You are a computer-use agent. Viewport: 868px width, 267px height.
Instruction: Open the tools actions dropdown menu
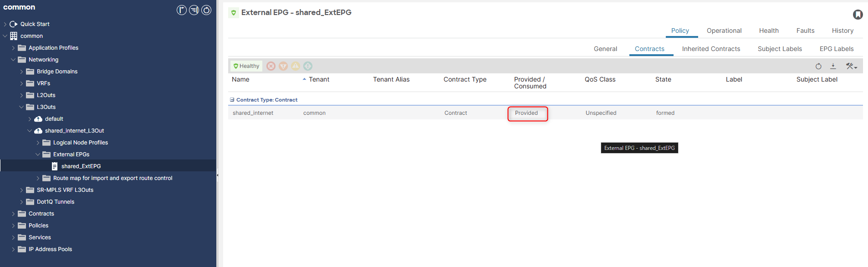click(x=851, y=66)
